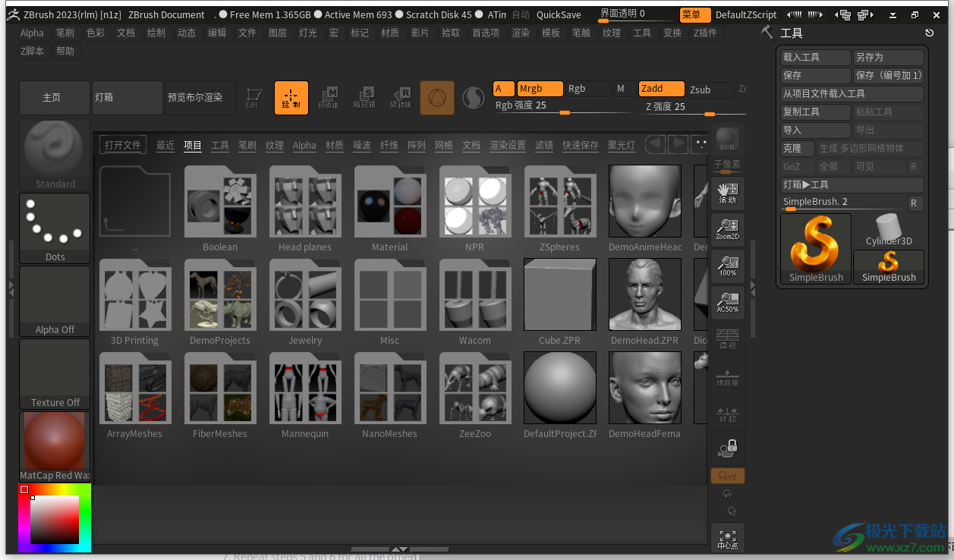The width and height of the screenshot is (954, 560).
Task: Open the Z插件 menu
Action: [705, 33]
